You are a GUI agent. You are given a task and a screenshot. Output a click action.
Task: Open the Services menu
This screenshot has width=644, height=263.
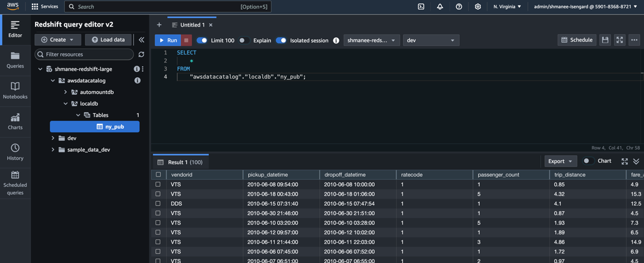point(44,6)
